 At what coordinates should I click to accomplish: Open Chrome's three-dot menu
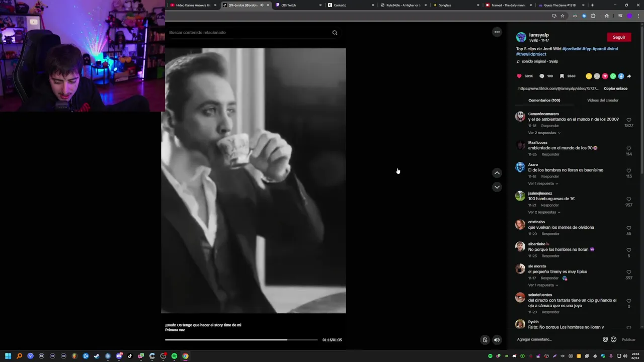click(x=638, y=16)
